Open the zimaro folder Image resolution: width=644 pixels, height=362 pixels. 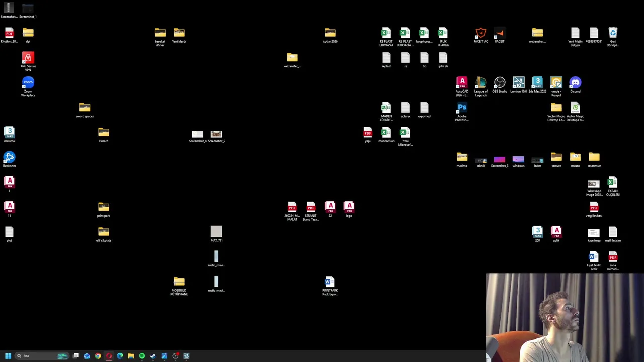(104, 135)
